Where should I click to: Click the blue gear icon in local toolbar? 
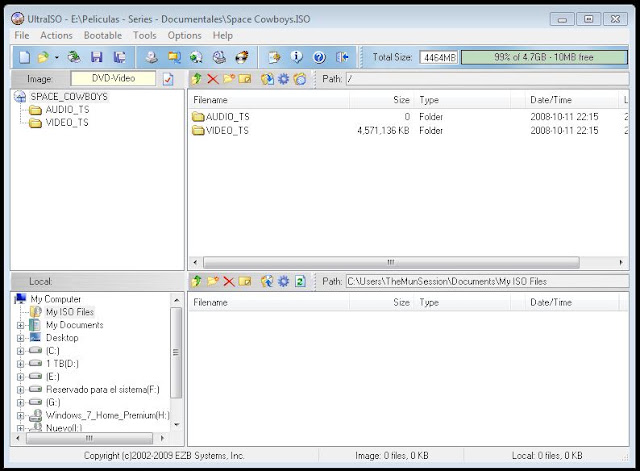[x=283, y=281]
